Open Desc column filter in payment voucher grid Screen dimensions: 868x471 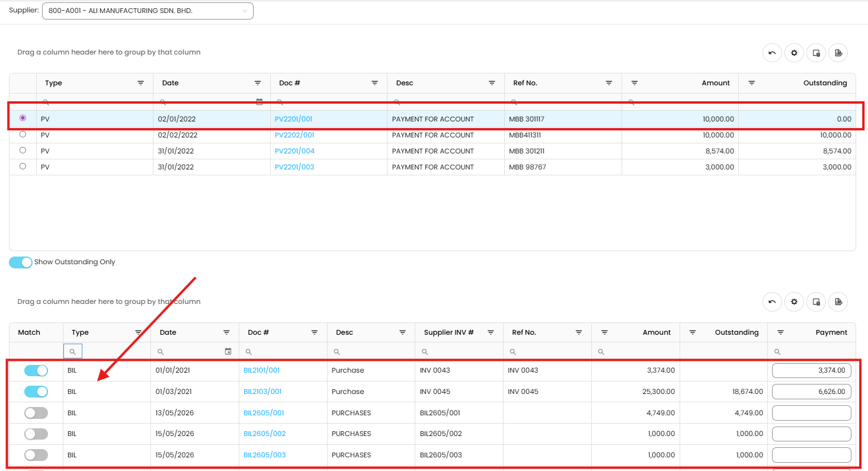click(x=492, y=83)
